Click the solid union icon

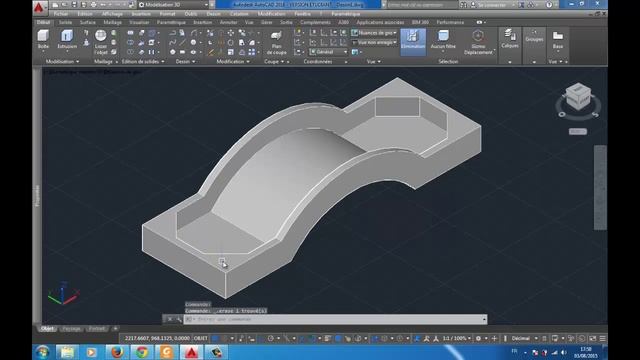[x=130, y=33]
